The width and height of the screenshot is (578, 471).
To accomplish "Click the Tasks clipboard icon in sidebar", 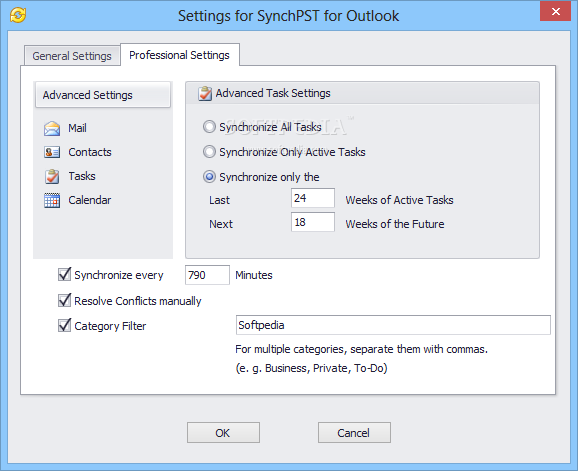I will [x=52, y=176].
